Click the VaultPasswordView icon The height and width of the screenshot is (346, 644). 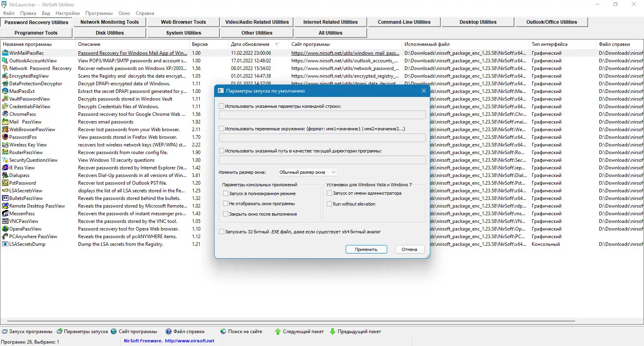(x=5, y=99)
